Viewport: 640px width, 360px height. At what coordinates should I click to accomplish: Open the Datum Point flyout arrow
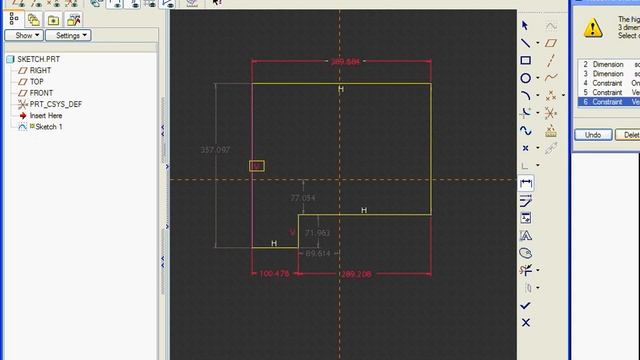click(x=563, y=96)
